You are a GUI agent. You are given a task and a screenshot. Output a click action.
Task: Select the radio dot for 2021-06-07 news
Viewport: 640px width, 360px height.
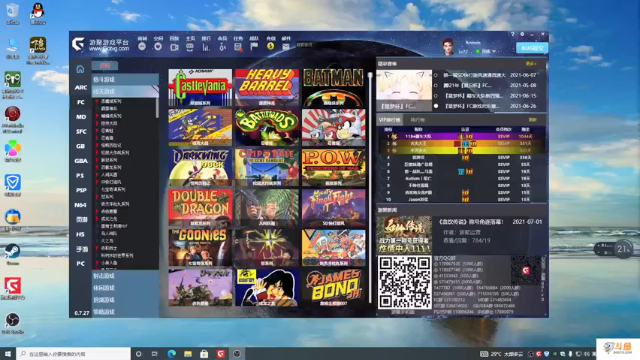[x=436, y=75]
